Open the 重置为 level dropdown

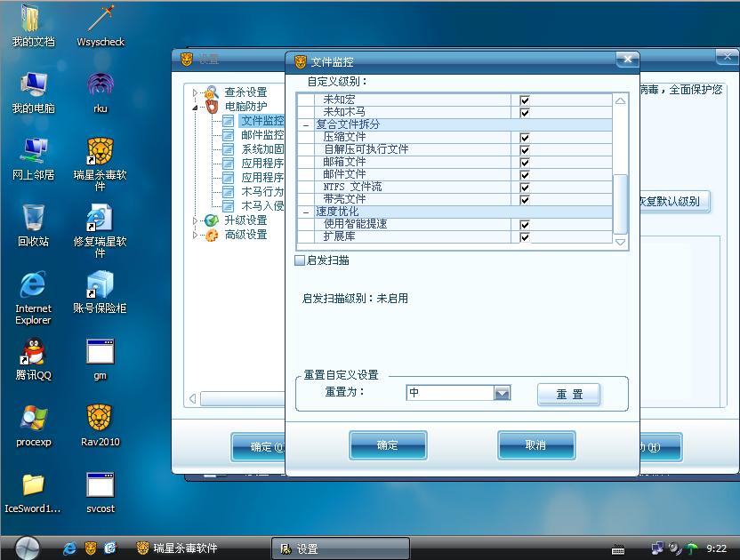pos(502,393)
